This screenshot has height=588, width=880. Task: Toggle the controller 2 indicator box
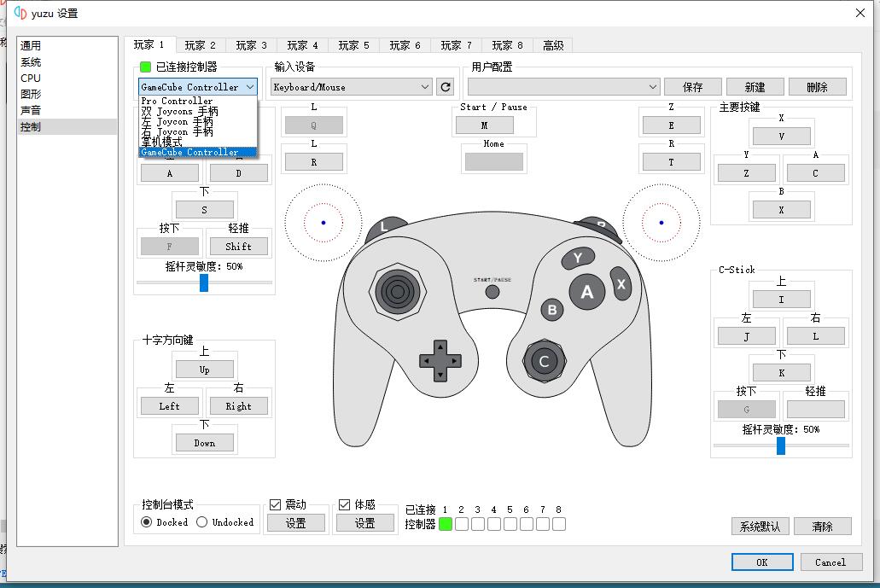coord(462,524)
